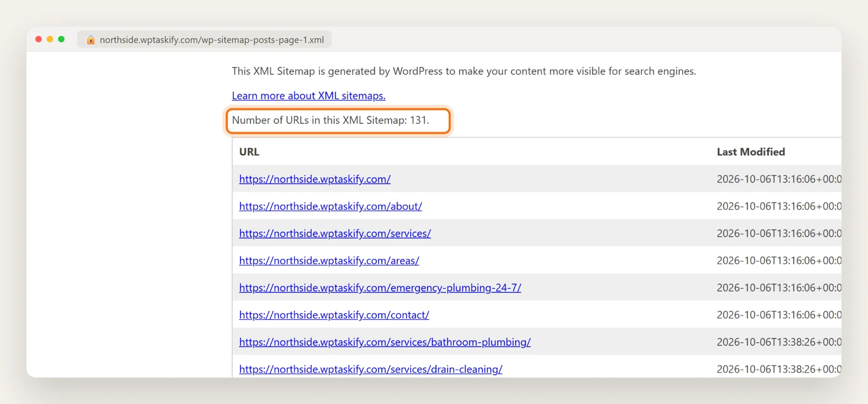868x404 pixels.
Task: Select the contact row's modified timestamp
Action: [779, 315]
